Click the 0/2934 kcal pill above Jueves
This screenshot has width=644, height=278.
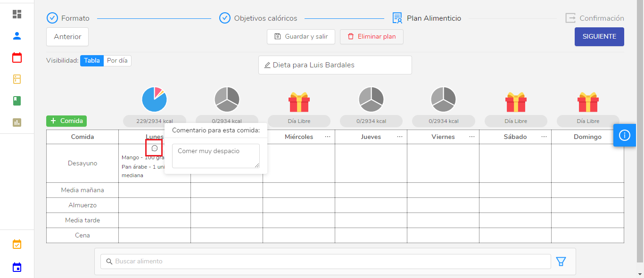point(371,121)
